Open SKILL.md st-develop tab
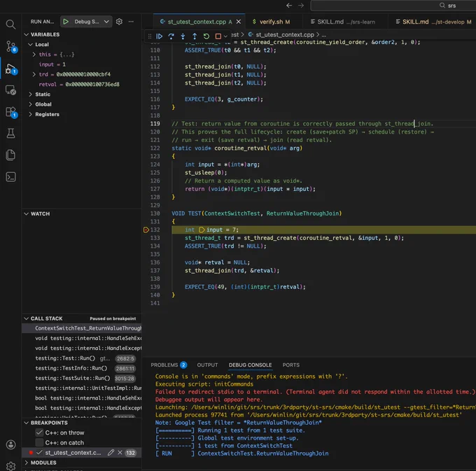 click(433, 22)
